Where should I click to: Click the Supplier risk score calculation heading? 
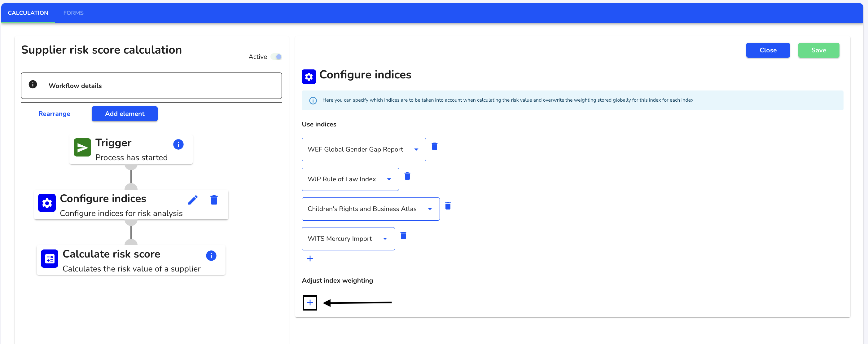click(101, 50)
